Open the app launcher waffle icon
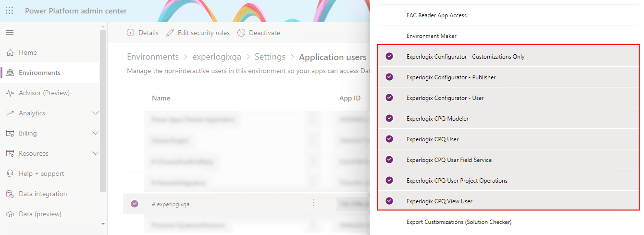The image size is (644, 235). [x=10, y=11]
